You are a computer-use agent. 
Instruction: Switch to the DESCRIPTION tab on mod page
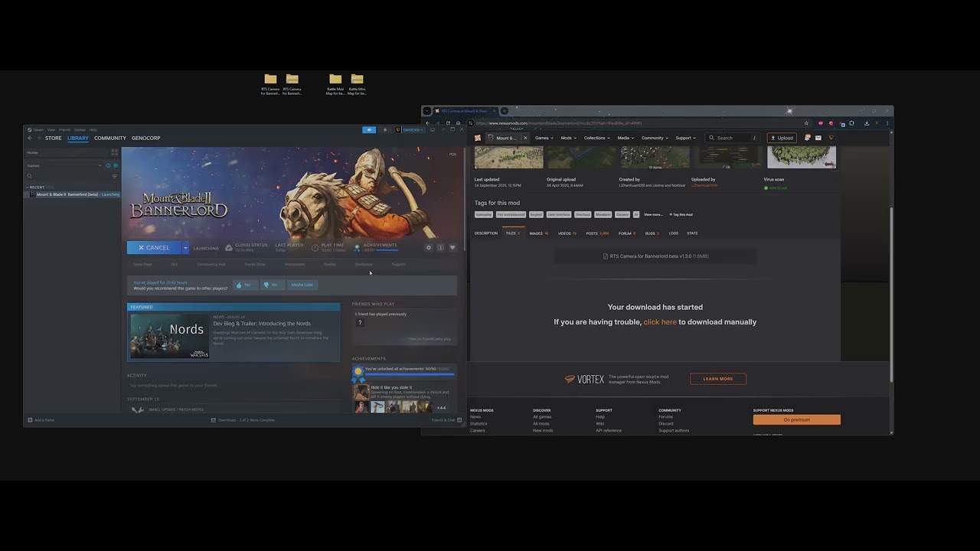485,233
